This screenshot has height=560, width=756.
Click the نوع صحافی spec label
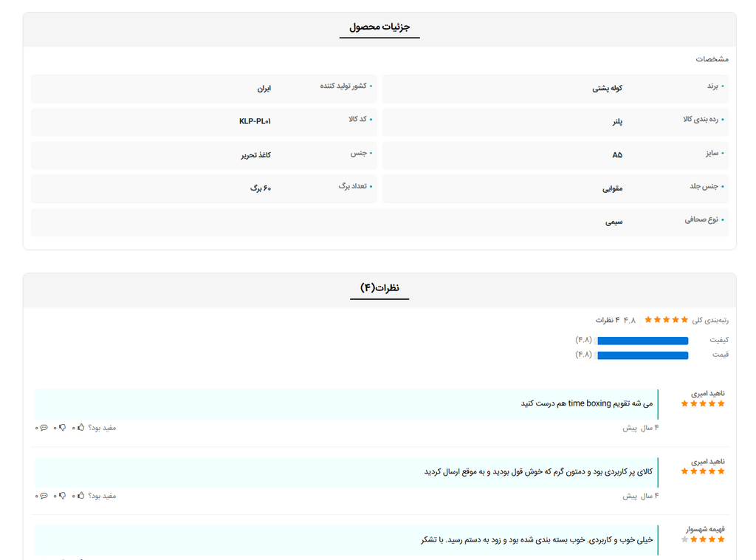(701, 219)
